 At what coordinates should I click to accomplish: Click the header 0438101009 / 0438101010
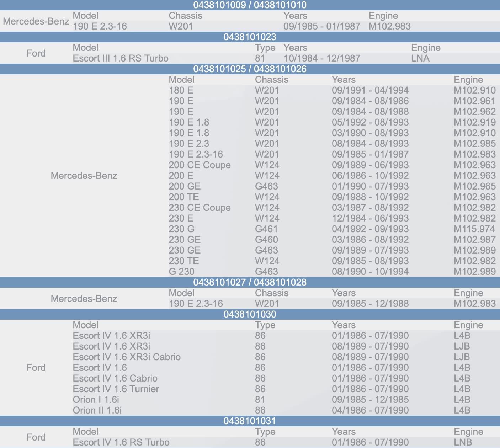250,5
